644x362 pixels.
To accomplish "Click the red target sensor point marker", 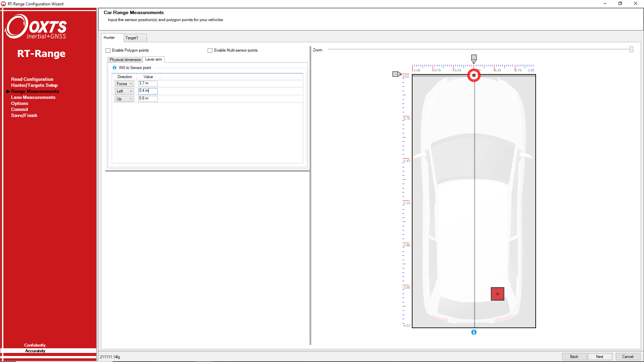I will click(x=474, y=75).
